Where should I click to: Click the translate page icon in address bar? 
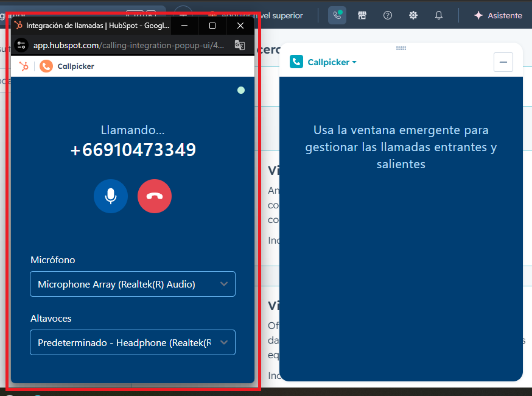point(240,45)
